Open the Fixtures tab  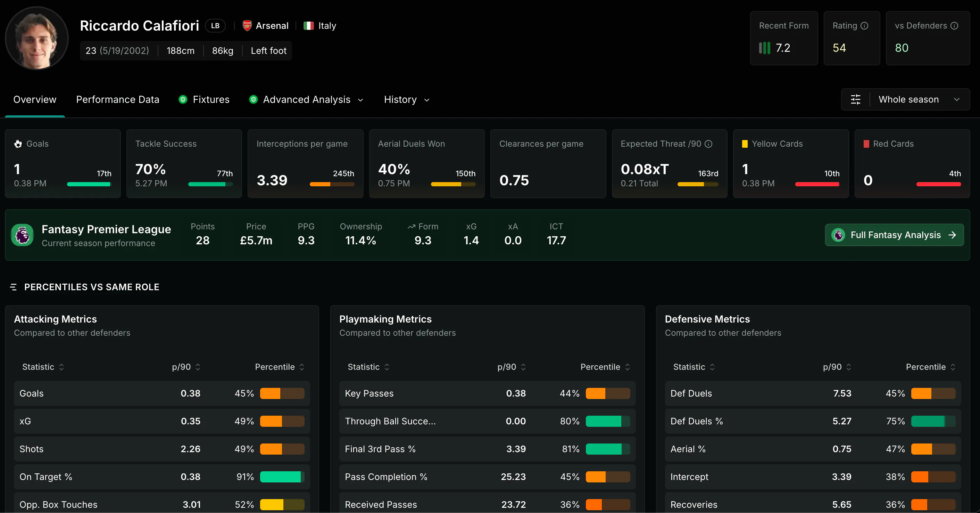204,99
